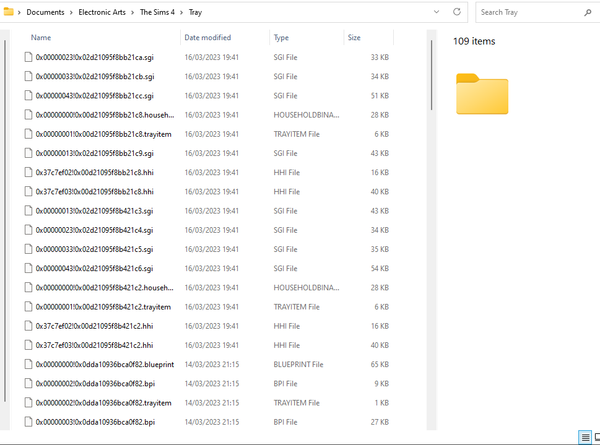Select file icon of 0x00000043!0x02d21095f8bb21cc.sgi
This screenshot has width=600, height=445.
(28, 95)
